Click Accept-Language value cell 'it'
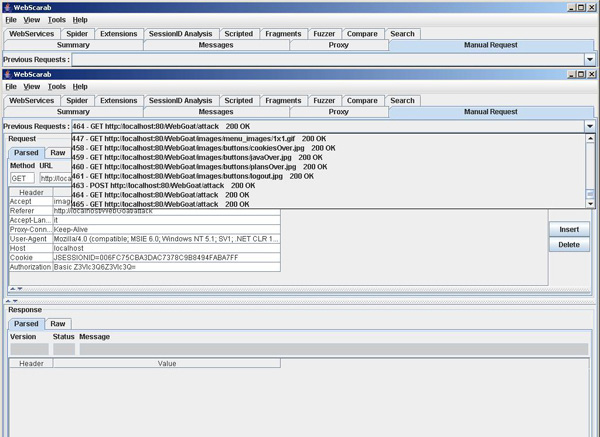Screen dimensions: 600x437 166,220
